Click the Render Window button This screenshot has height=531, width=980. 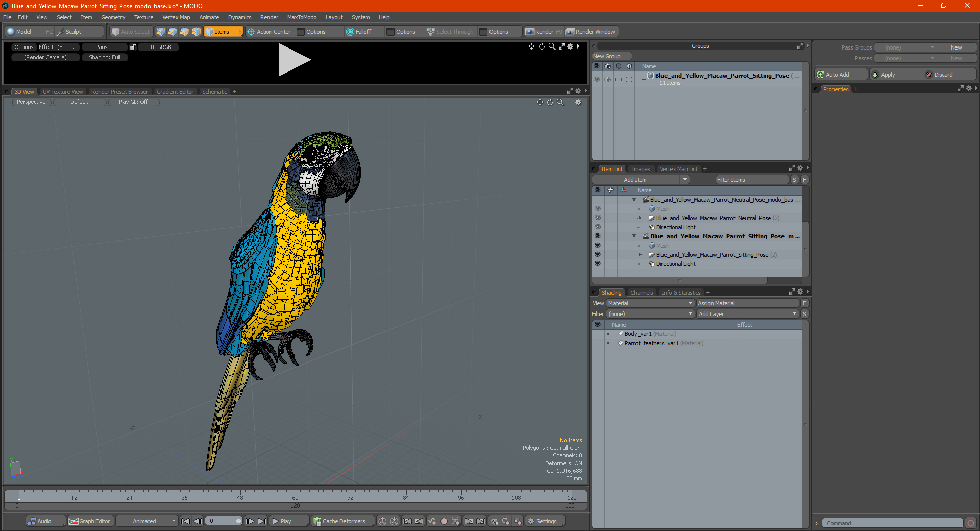pyautogui.click(x=591, y=32)
